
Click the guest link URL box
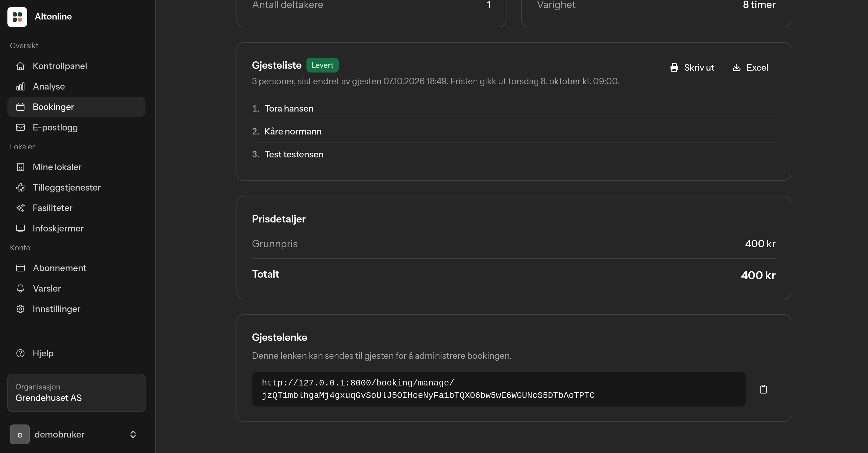coord(499,389)
